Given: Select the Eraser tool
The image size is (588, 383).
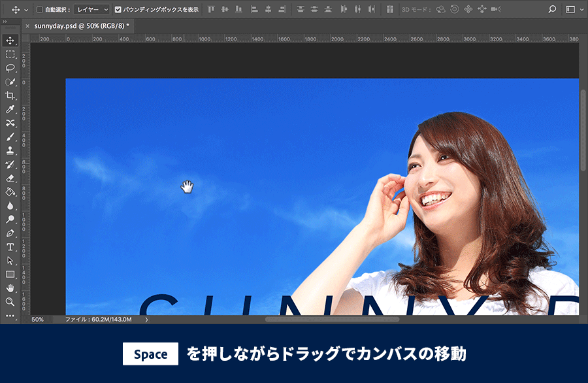Looking at the screenshot, I should click(x=10, y=178).
